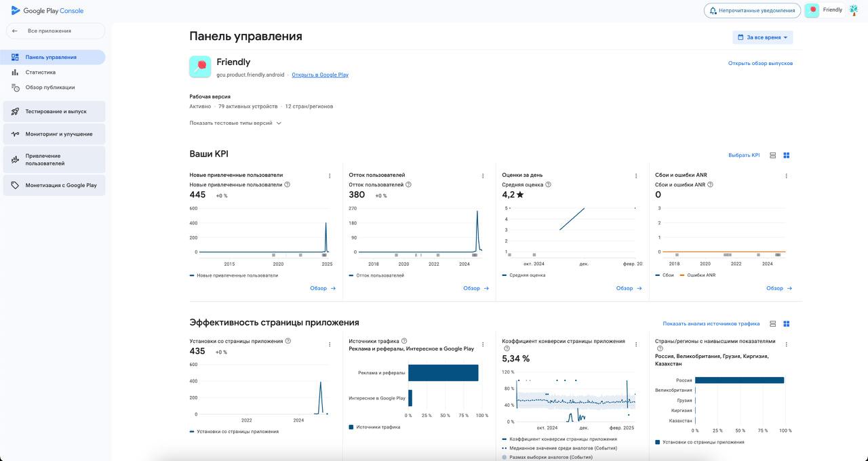Screen dimensions: 868x461
Task: Click the tag icon for Монетизация с Google Play
Action: coord(14,184)
